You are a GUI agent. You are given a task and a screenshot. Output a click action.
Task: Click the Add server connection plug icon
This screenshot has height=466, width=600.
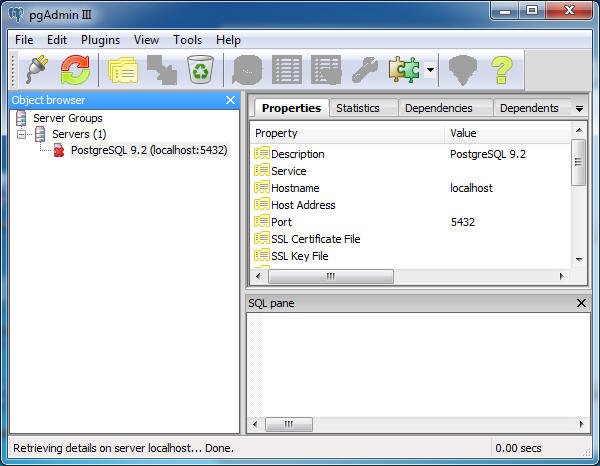[37, 70]
